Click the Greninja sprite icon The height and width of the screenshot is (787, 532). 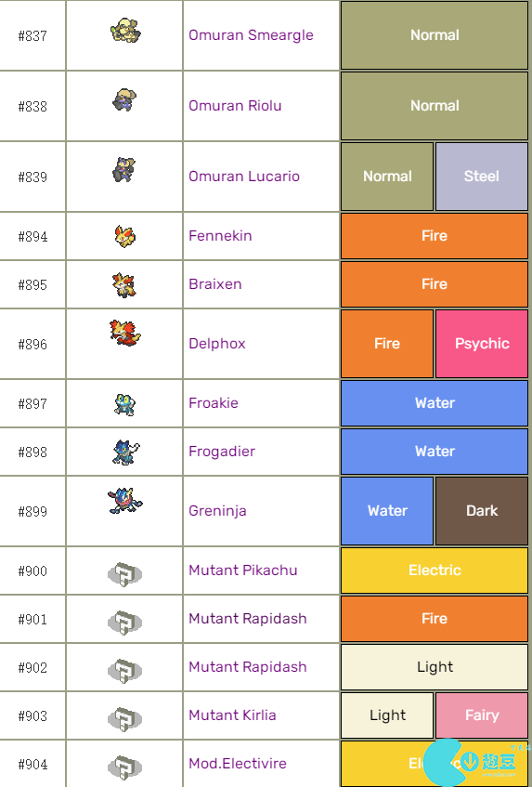coord(124,501)
